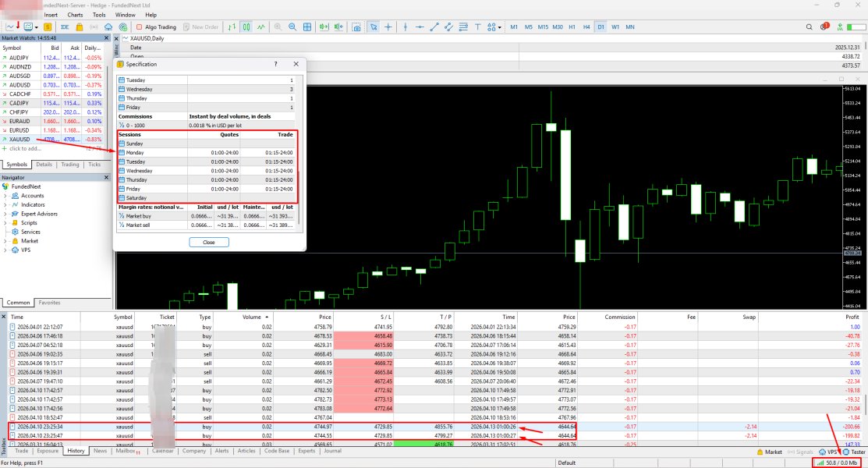
Task: Expand the Expert Advisors tree node
Action: [5, 214]
